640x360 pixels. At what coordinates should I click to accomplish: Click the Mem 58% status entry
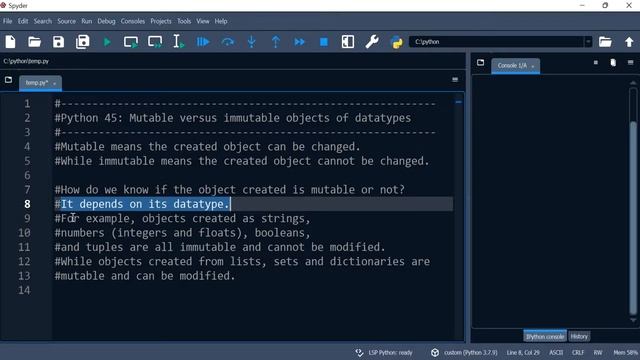625,353
